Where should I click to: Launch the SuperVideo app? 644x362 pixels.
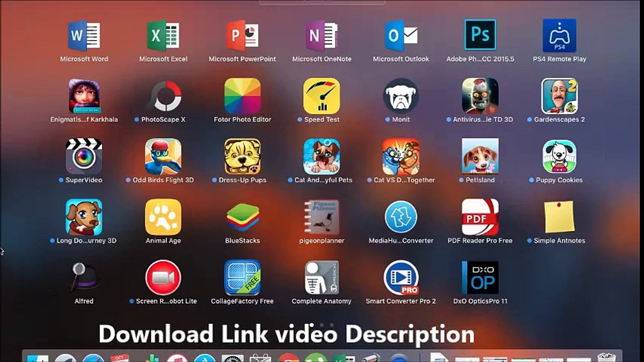coord(84,156)
